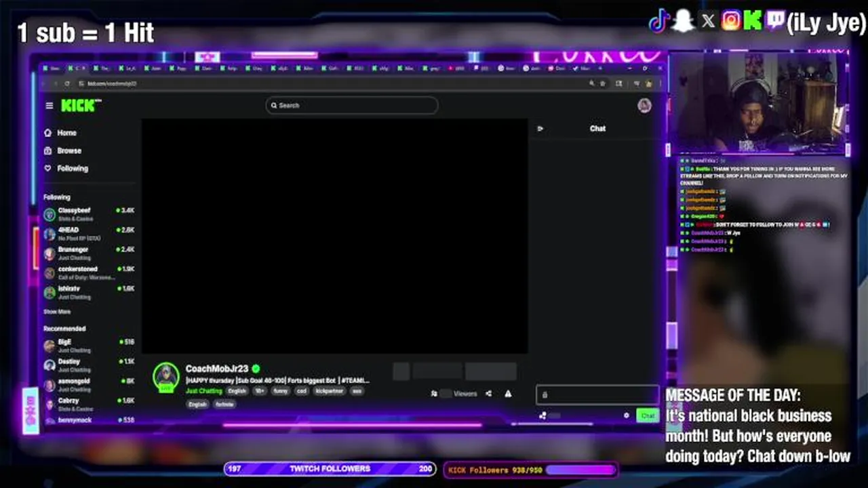The image size is (868, 488).
Task: Click the channel points icon below chat input
Action: pos(542,415)
